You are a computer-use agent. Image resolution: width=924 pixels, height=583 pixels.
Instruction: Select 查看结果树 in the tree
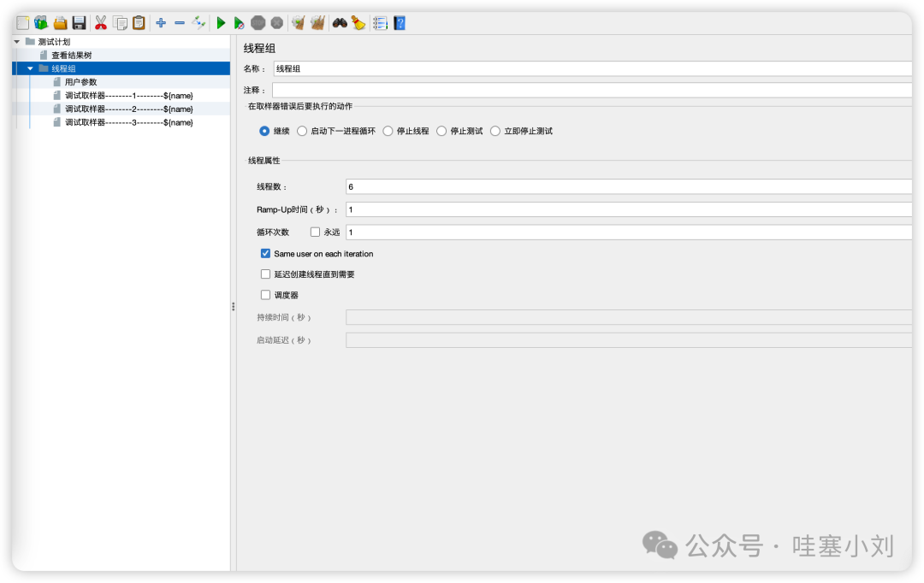[71, 56]
